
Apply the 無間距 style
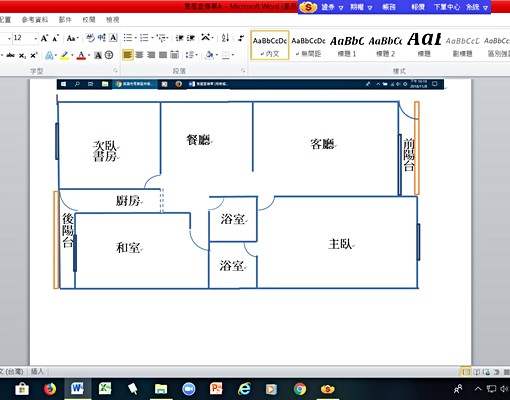(x=308, y=45)
